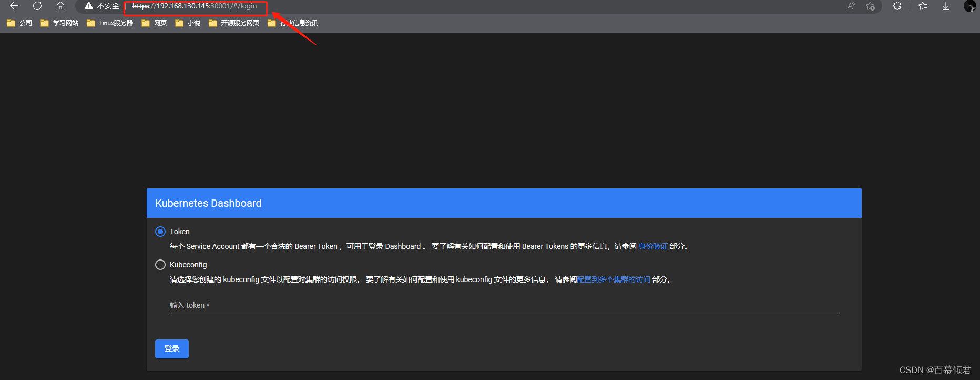Select the Token radio button
The image size is (980, 380).
pyautogui.click(x=160, y=232)
